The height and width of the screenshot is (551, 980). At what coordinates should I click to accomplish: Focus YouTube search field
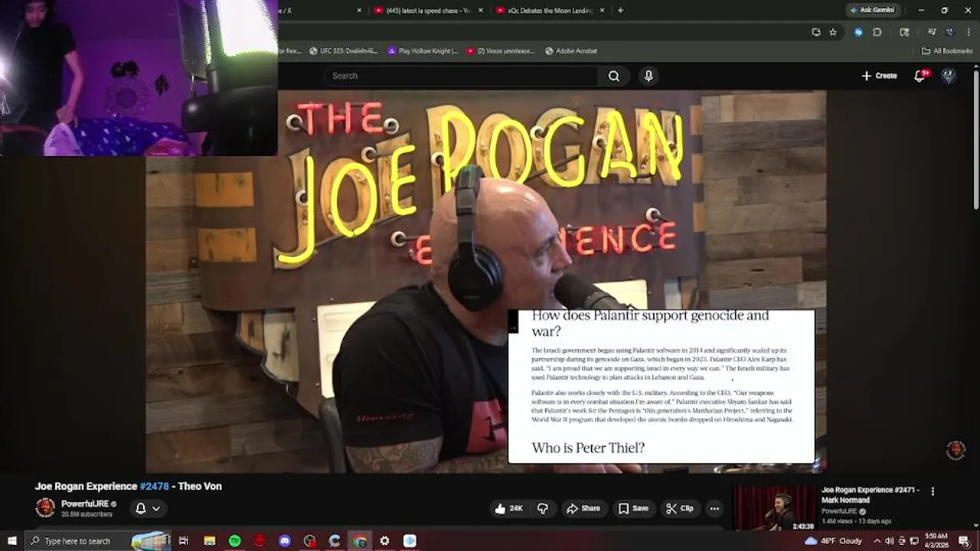click(x=462, y=76)
